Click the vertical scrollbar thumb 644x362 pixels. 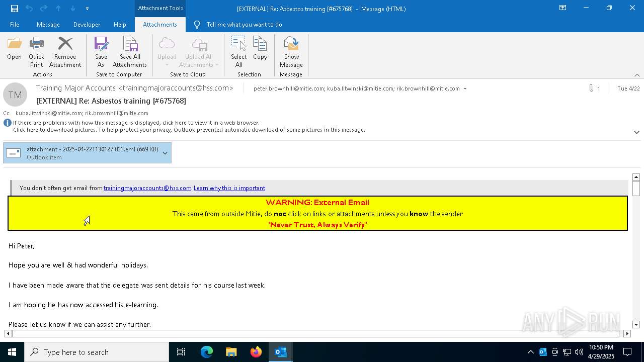tap(636, 189)
